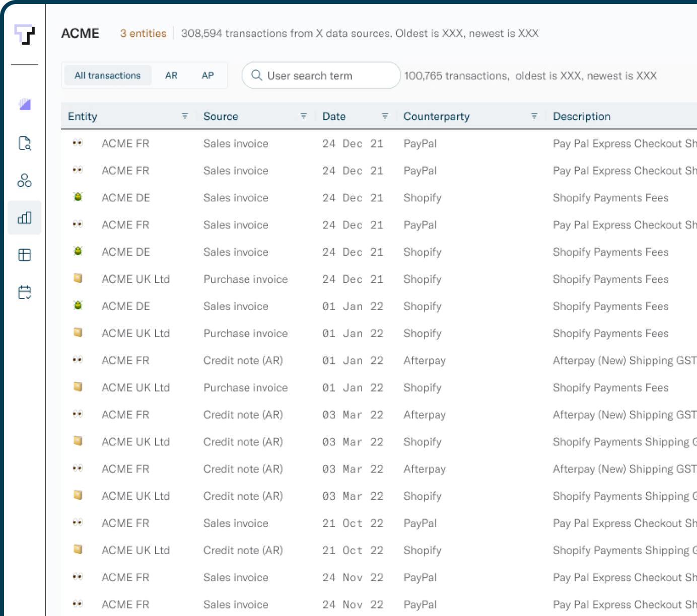
Task: Select Shopify Payments Shipping in 21 Oct 22 row
Action: click(625, 551)
